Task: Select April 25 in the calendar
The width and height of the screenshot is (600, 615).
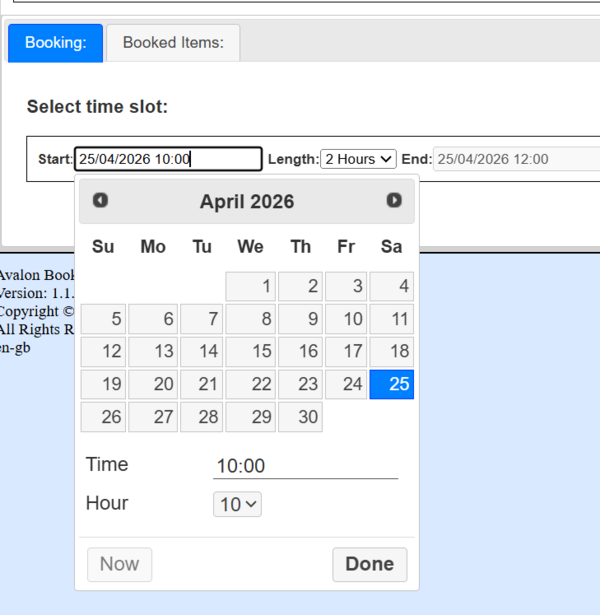Action: point(392,385)
